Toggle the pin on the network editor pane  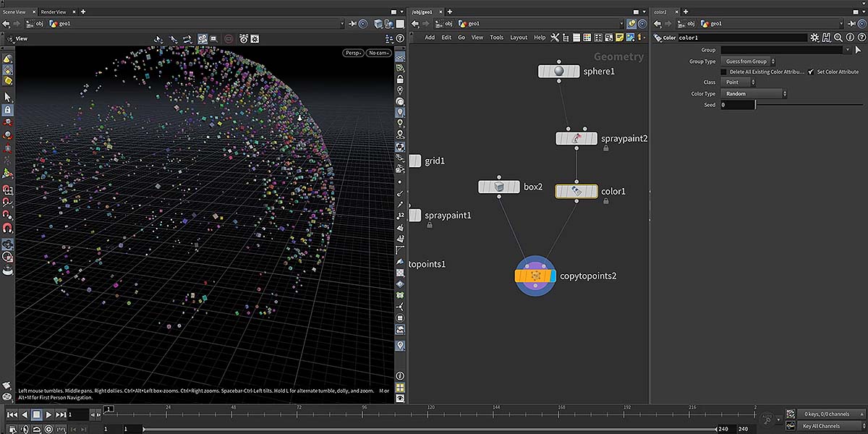point(631,23)
